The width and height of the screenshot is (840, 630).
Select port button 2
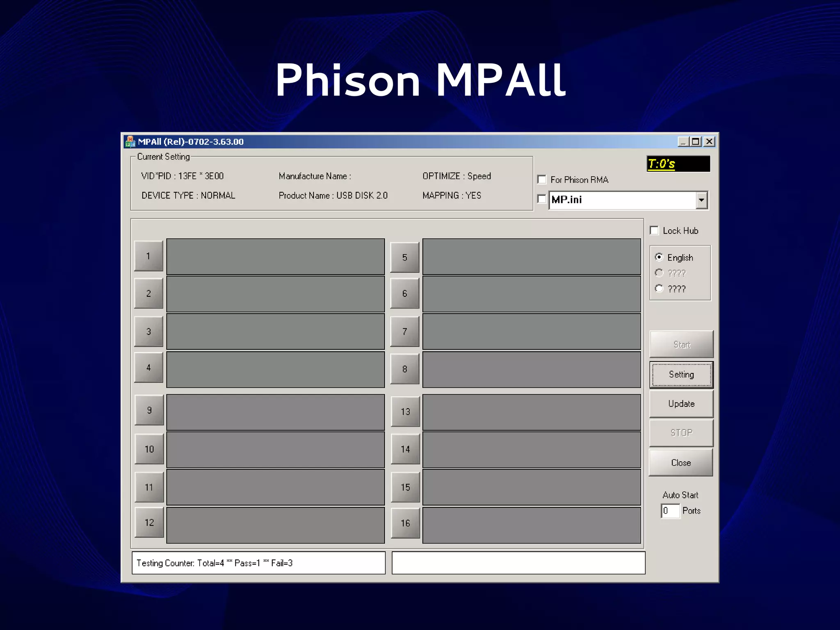(x=148, y=293)
